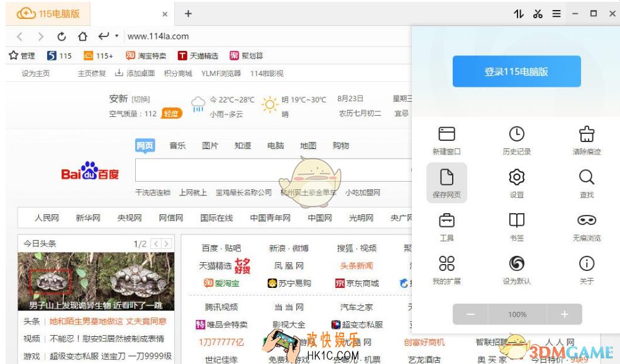
Task: Click hot search 小吃加盟网
Action: point(363,192)
